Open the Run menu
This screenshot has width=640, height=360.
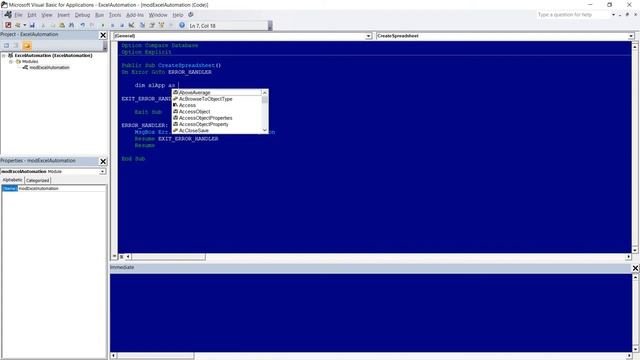click(100, 15)
